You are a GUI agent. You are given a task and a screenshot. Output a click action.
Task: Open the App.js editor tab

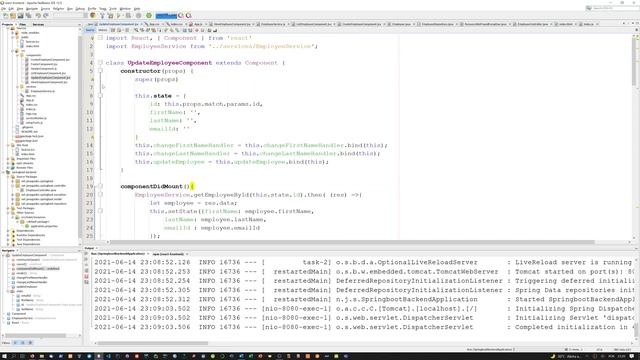tap(198, 24)
